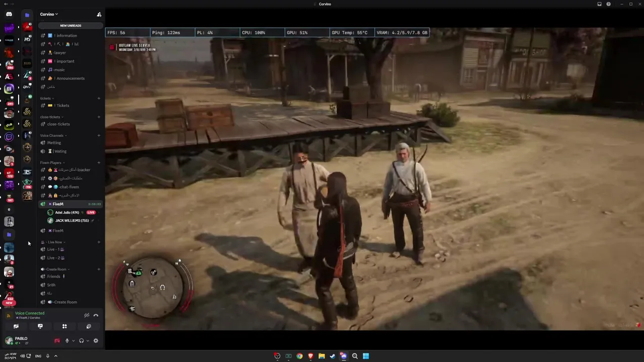The width and height of the screenshot is (644, 362).
Task: Open File Explorer from taskbar
Action: point(321,356)
